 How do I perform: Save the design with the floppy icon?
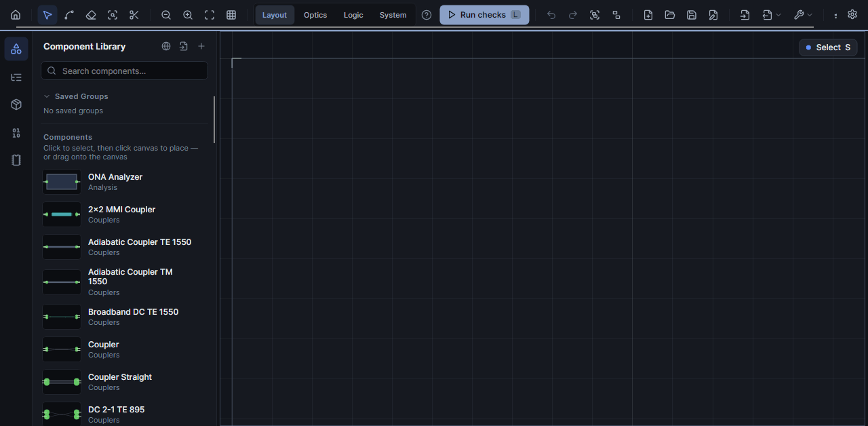click(692, 15)
